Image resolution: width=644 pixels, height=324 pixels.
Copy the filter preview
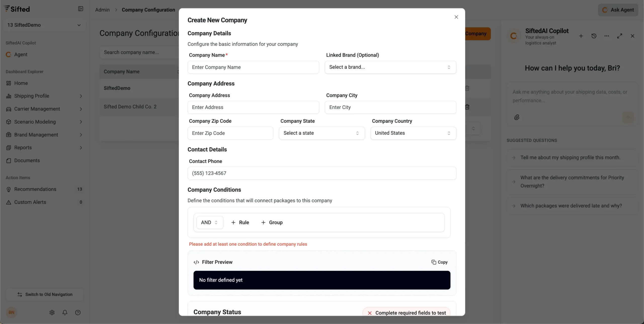pyautogui.click(x=439, y=262)
